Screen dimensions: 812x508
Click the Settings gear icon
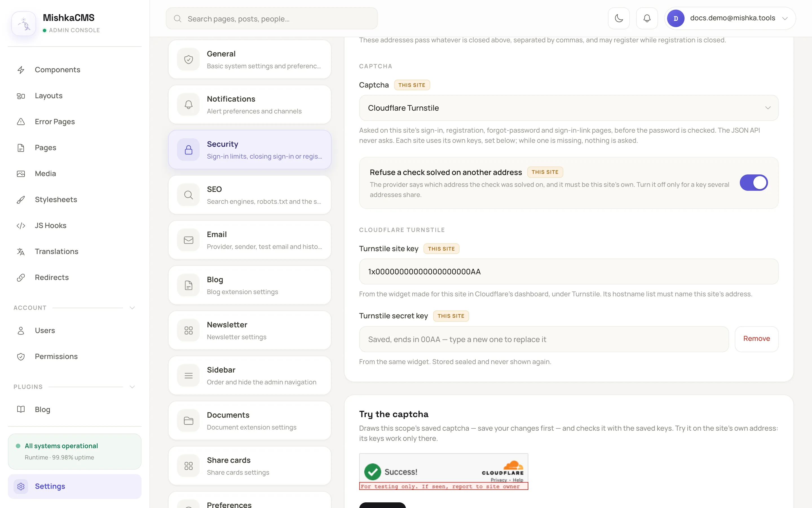pos(21,486)
